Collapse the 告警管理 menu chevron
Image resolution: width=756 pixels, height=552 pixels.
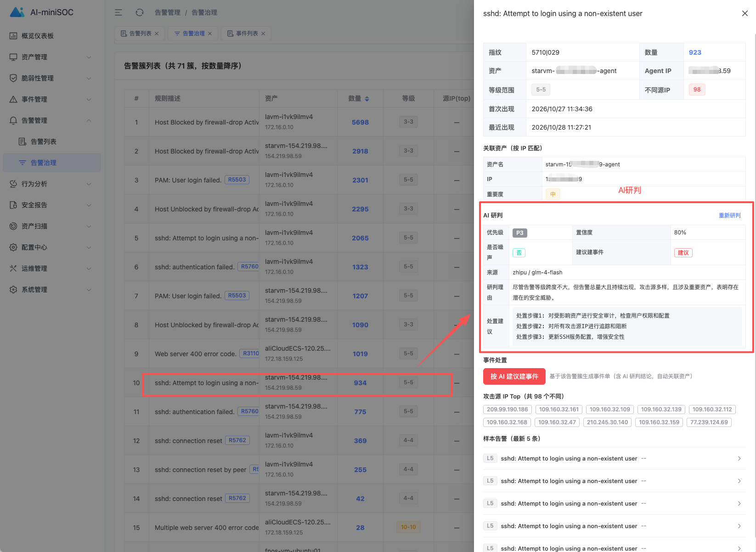pos(89,120)
